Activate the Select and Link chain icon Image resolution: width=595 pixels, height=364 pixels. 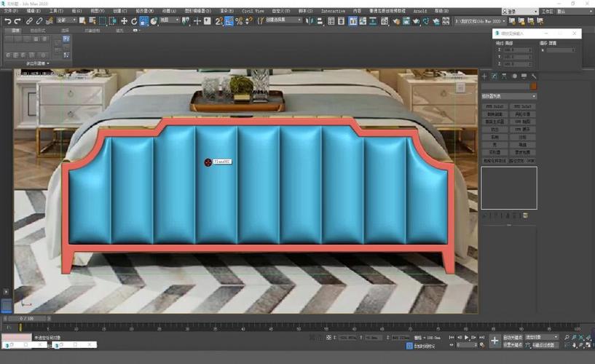coord(29,21)
